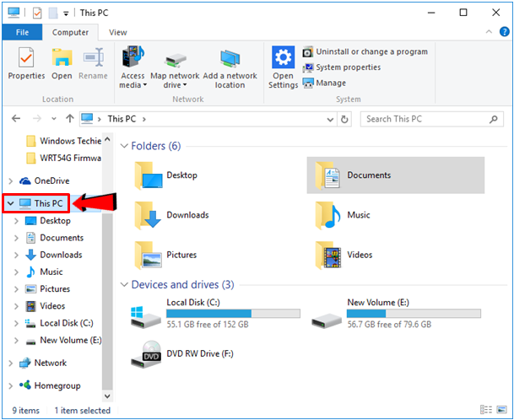Switch to the View ribbon tab
The height and width of the screenshot is (420, 514).
coord(117,32)
